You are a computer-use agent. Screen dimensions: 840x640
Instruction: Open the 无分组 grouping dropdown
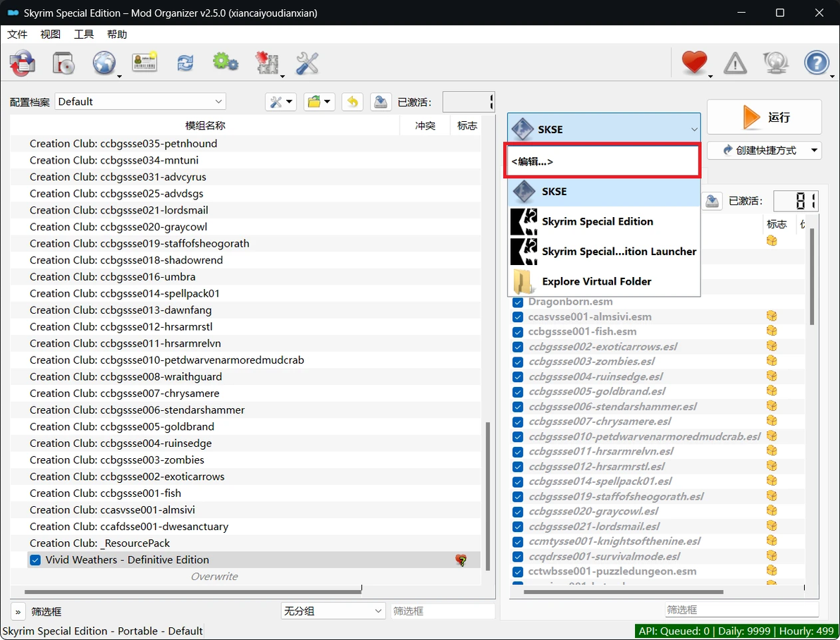click(x=333, y=611)
